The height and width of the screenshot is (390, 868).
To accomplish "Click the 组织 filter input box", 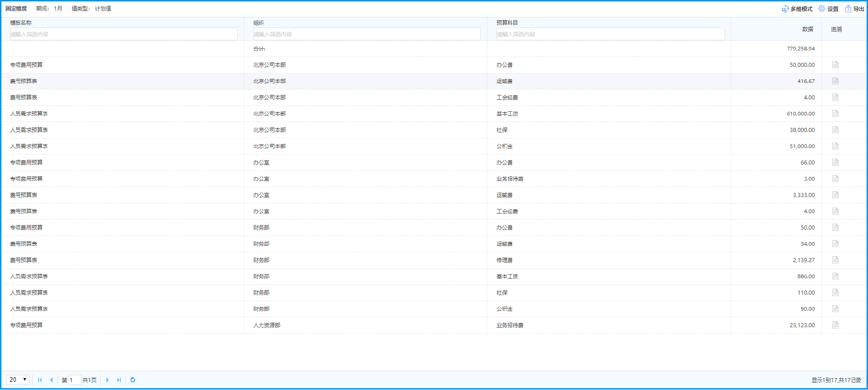I will pyautogui.click(x=366, y=34).
